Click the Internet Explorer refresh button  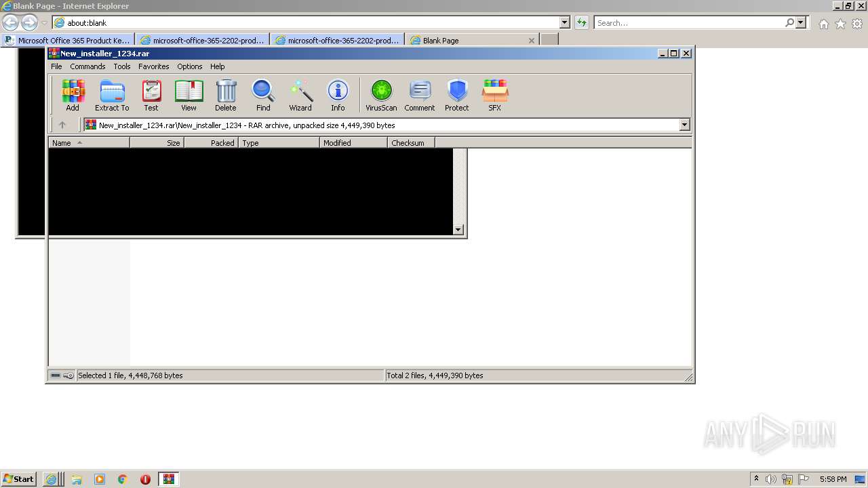(582, 23)
